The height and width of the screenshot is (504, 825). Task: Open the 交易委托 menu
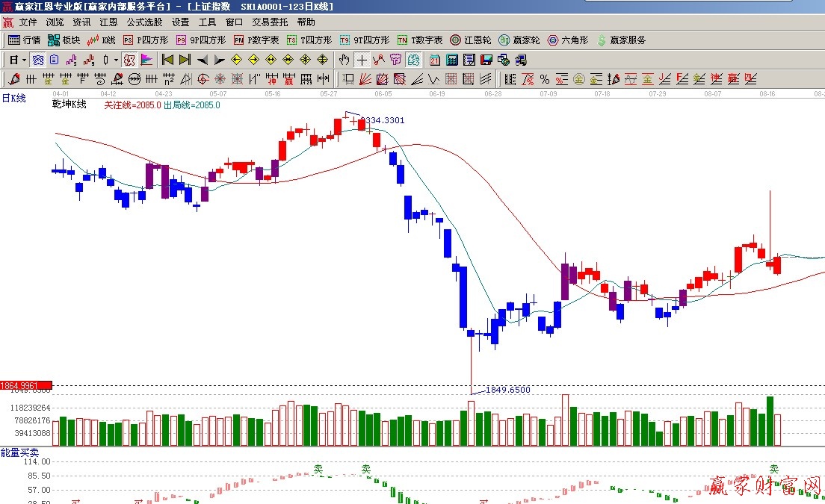(x=270, y=22)
